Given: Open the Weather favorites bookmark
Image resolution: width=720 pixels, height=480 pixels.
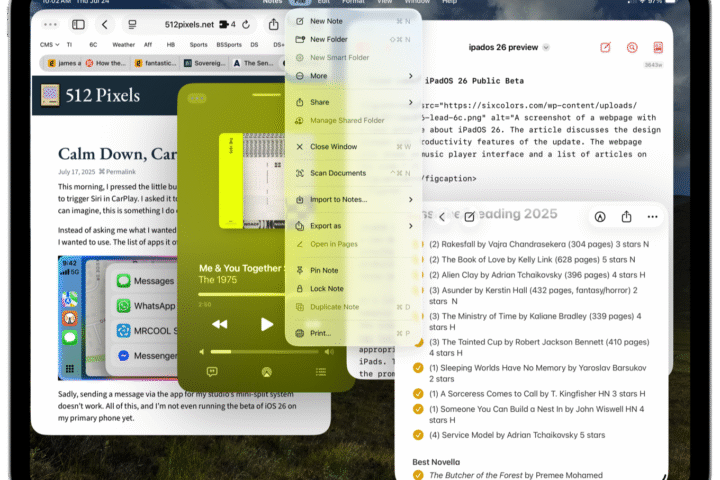Looking at the screenshot, I should 124,45.
